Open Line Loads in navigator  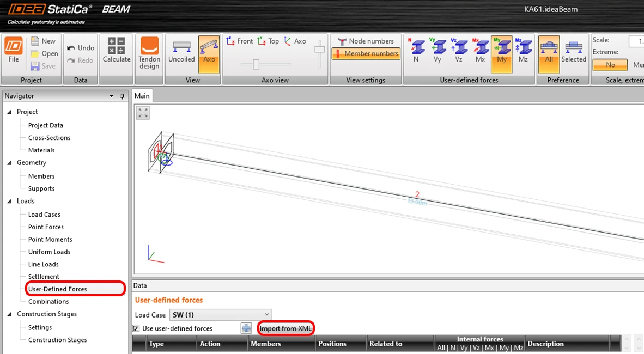[x=44, y=264]
